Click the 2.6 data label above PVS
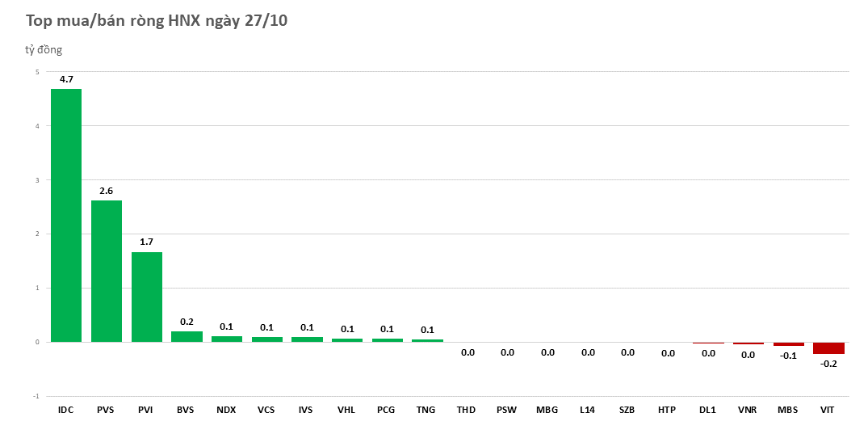The width and height of the screenshot is (868, 434). pyautogui.click(x=107, y=191)
